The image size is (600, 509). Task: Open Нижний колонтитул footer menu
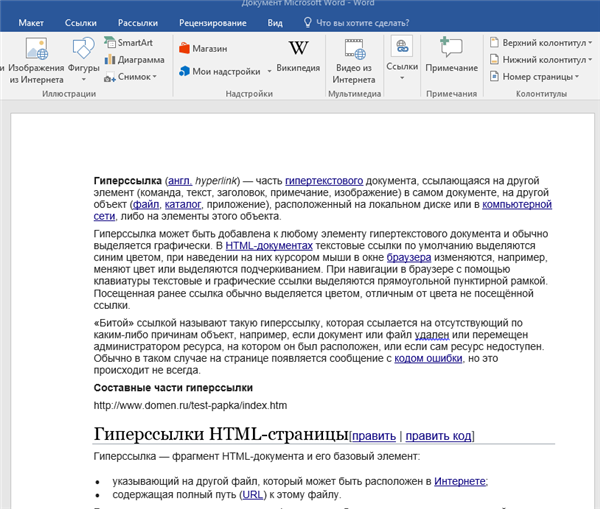click(x=541, y=60)
